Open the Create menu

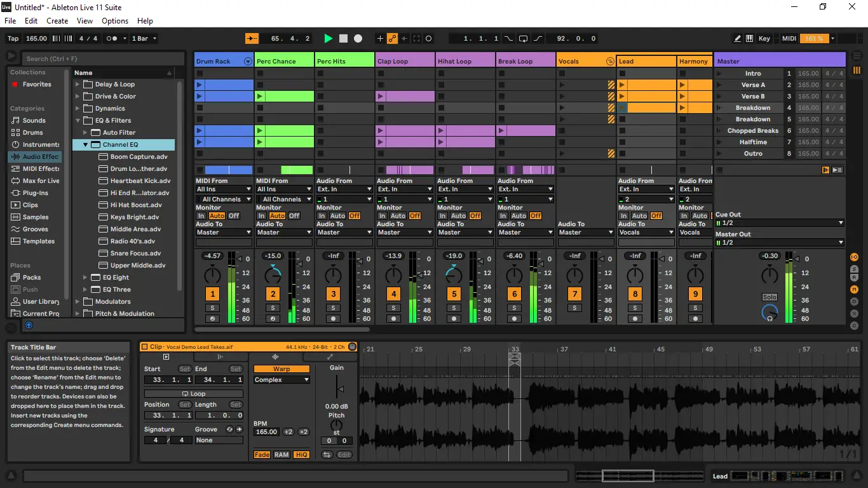57,21
